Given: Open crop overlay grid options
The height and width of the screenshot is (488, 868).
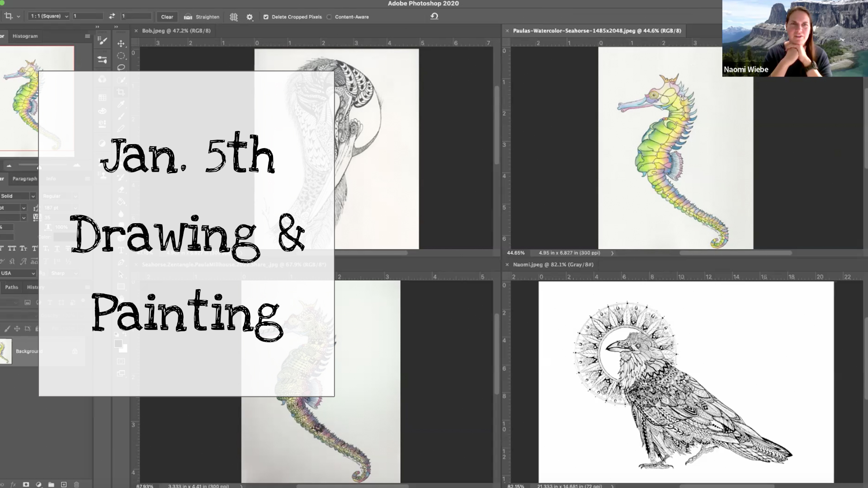Looking at the screenshot, I should coord(233,17).
